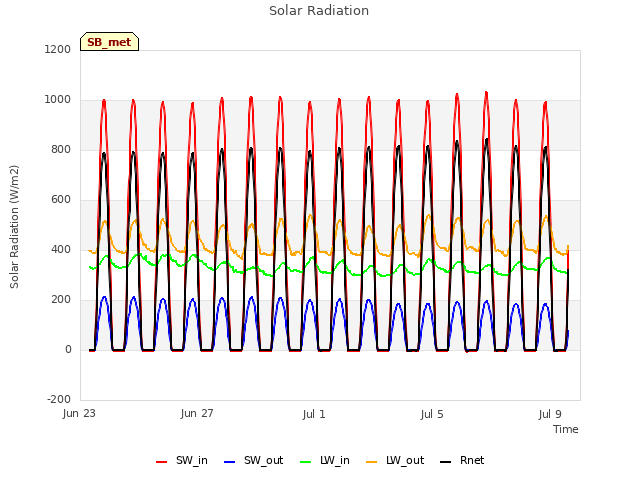Click the 400 y-axis tick label
This screenshot has width=640, height=480.
click(61, 249)
